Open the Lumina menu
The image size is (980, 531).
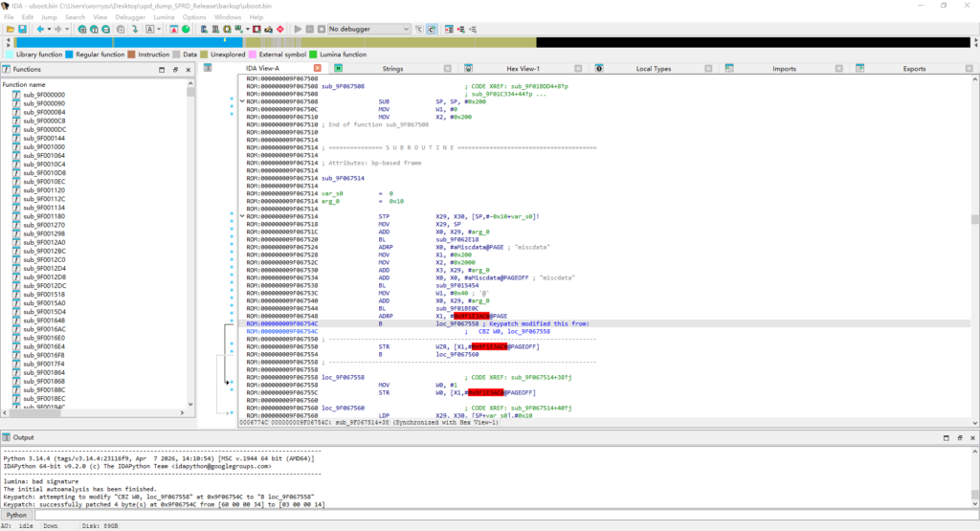coord(164,17)
